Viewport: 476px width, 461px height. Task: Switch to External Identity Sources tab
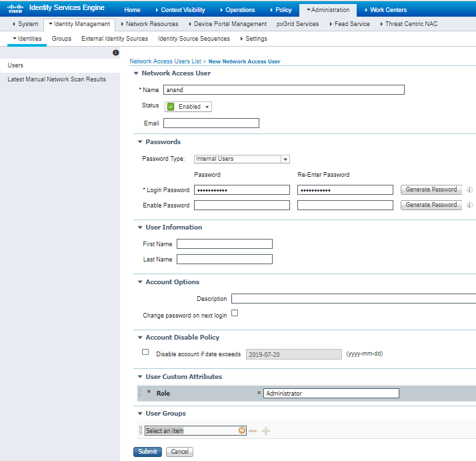pyautogui.click(x=115, y=39)
